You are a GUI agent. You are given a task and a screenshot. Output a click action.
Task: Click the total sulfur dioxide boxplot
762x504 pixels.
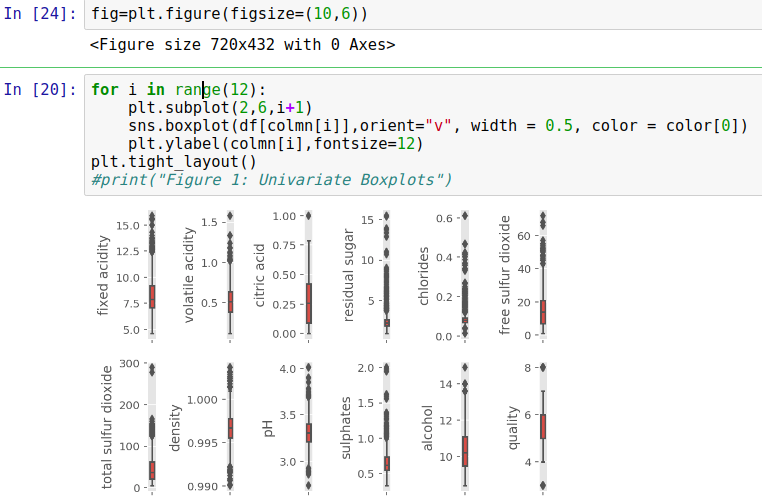[152, 426]
